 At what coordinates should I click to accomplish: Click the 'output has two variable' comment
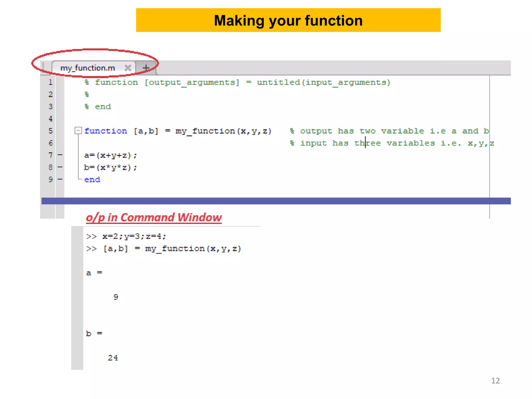coord(389,131)
